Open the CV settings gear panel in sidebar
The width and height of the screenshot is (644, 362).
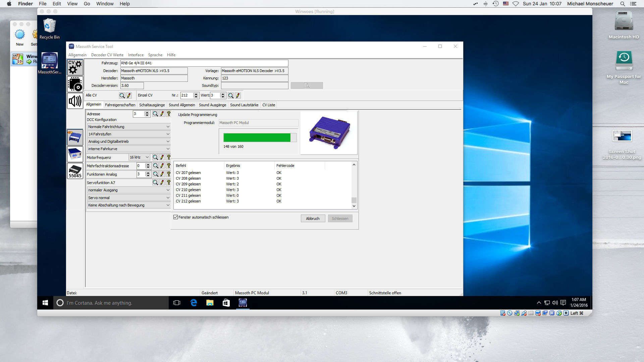[x=75, y=67]
